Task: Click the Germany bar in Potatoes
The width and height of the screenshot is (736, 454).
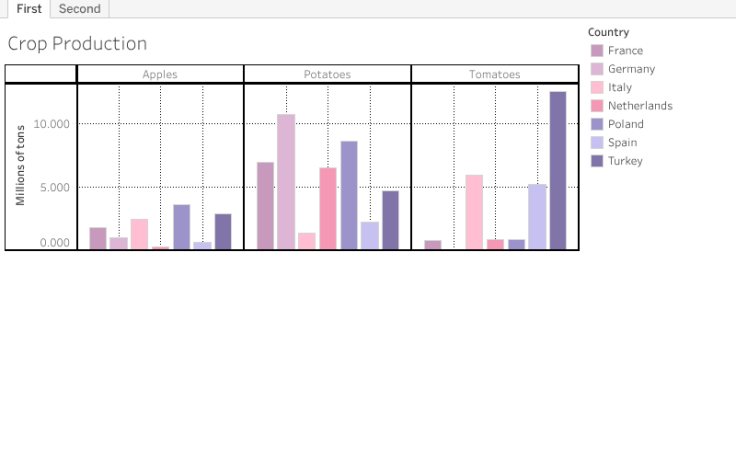Action: [286, 181]
